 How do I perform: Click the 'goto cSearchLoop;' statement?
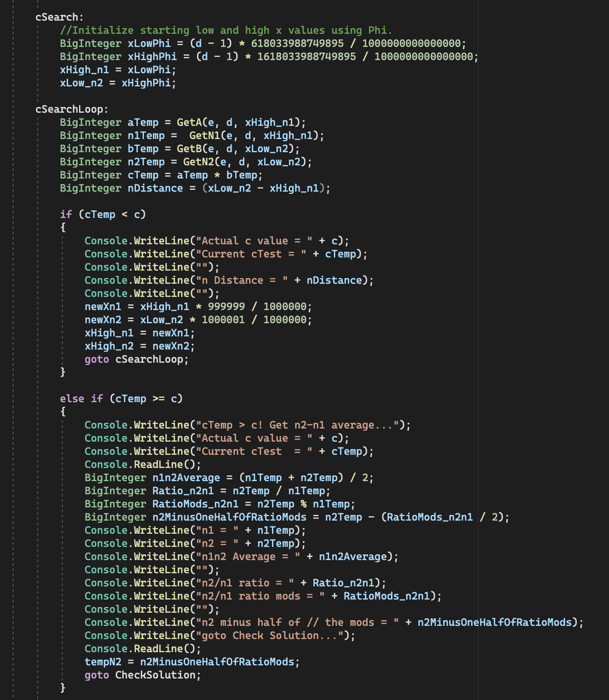tap(136, 359)
